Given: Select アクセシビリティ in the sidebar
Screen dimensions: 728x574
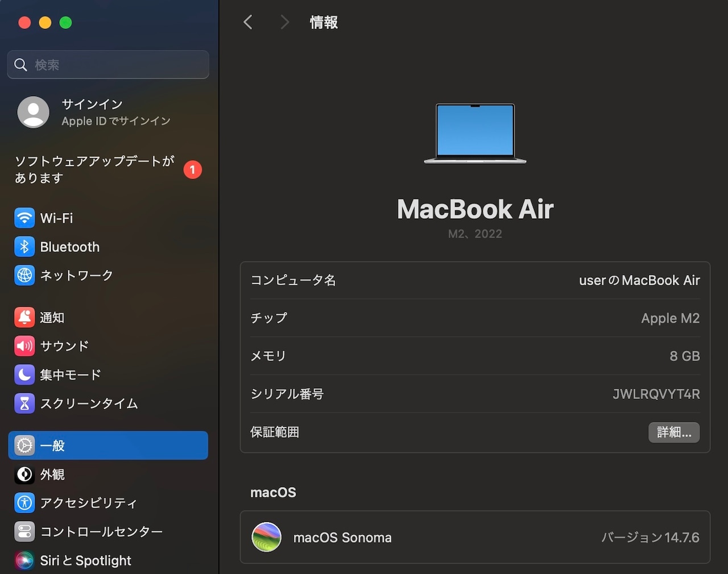Looking at the screenshot, I should 108,503.
